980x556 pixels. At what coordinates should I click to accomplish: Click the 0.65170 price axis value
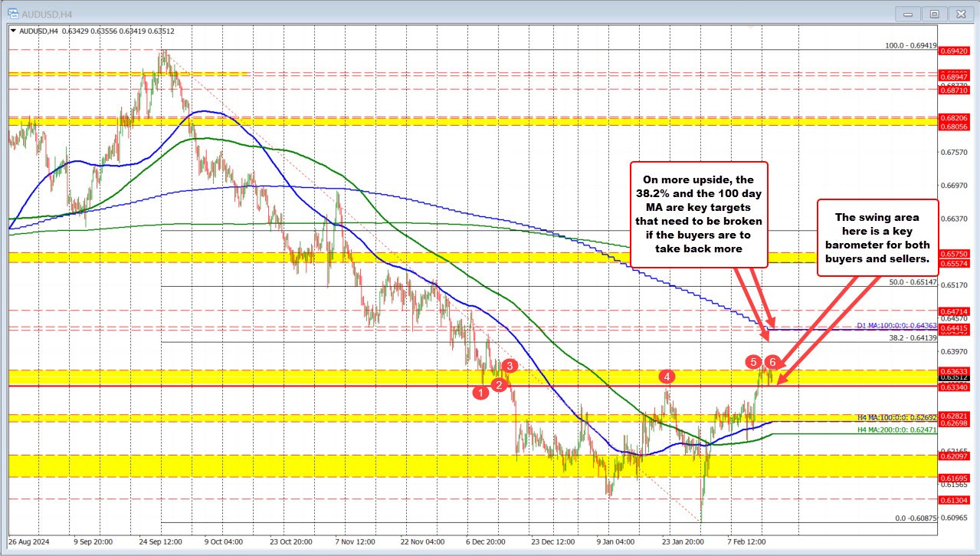tap(955, 285)
